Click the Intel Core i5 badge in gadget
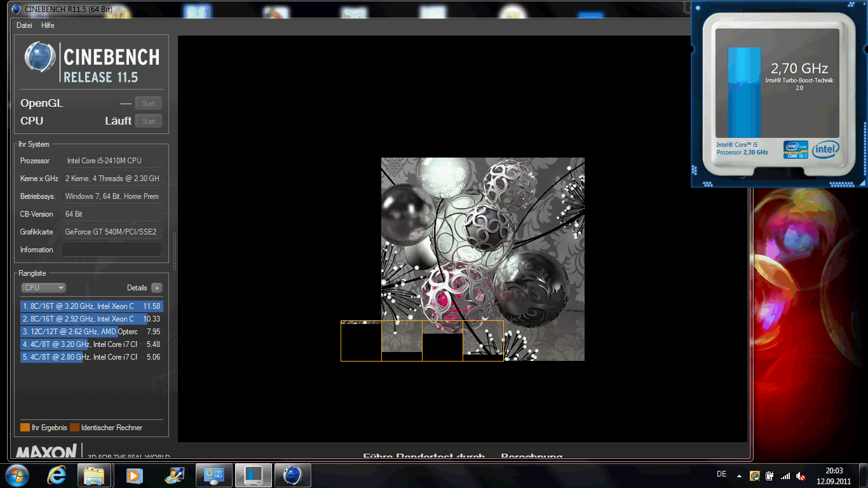The width and height of the screenshot is (868, 488). 796,149
